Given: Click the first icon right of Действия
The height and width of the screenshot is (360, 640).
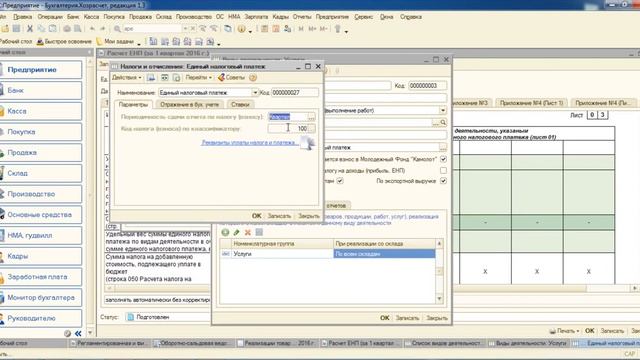Looking at the screenshot, I should click(x=151, y=78).
